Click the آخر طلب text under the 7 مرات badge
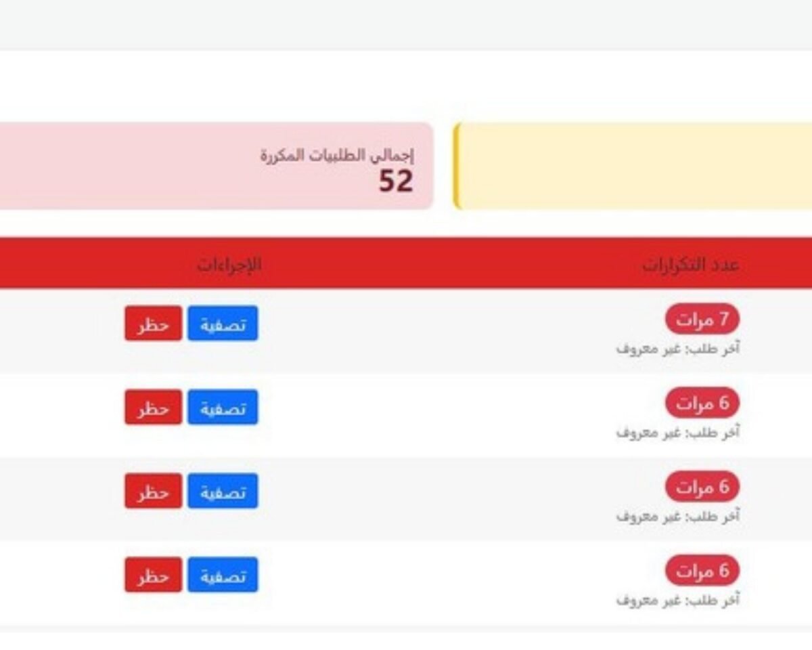 pos(677,349)
